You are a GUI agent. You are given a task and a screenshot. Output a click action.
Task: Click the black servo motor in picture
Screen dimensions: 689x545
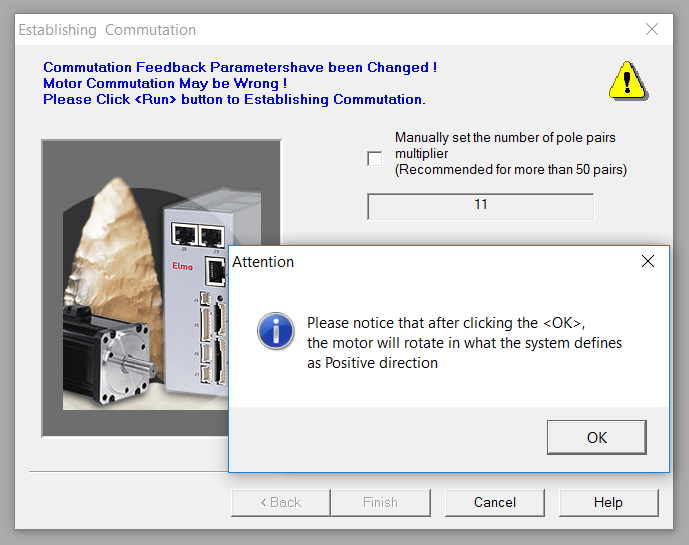[x=109, y=354]
